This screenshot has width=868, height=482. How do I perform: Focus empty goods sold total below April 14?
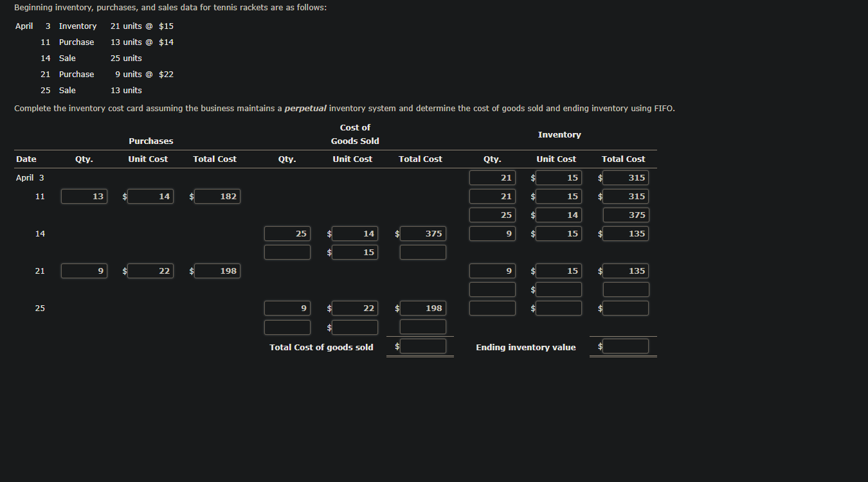[422, 253]
